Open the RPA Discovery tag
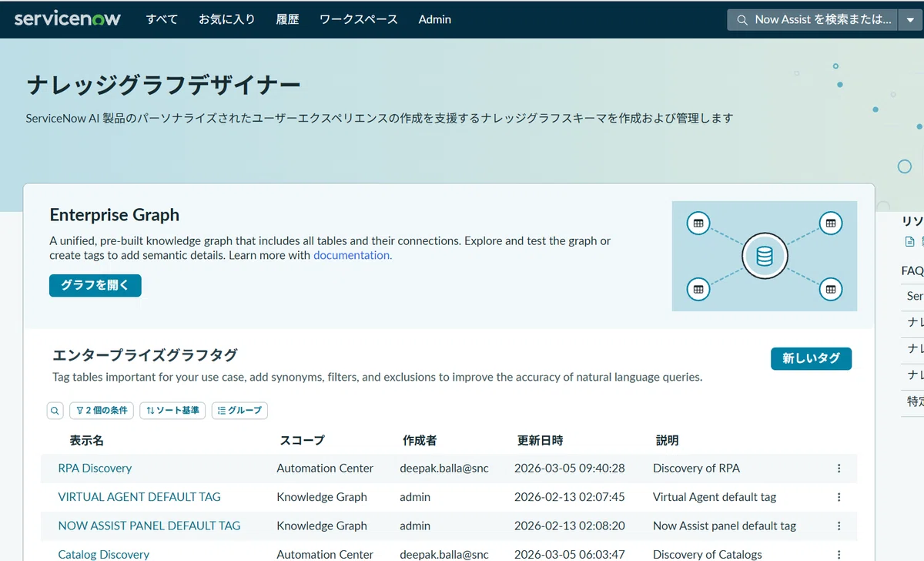This screenshot has width=924, height=561. pyautogui.click(x=95, y=468)
